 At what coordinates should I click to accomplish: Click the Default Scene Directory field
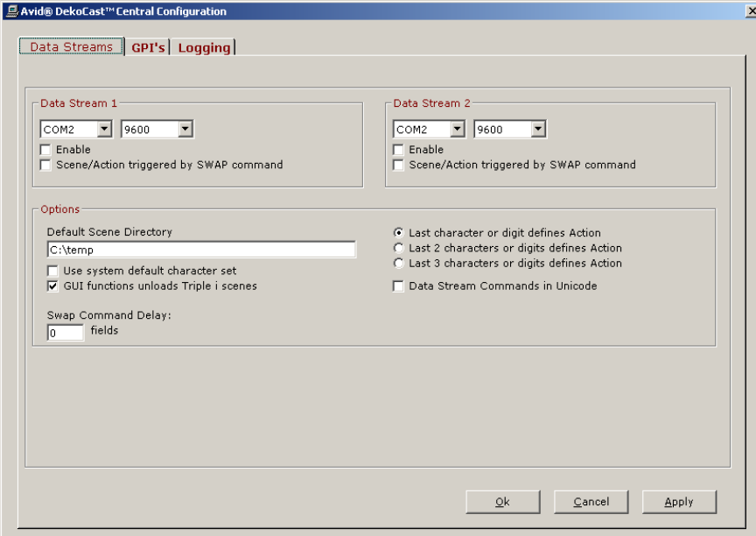tap(201, 250)
